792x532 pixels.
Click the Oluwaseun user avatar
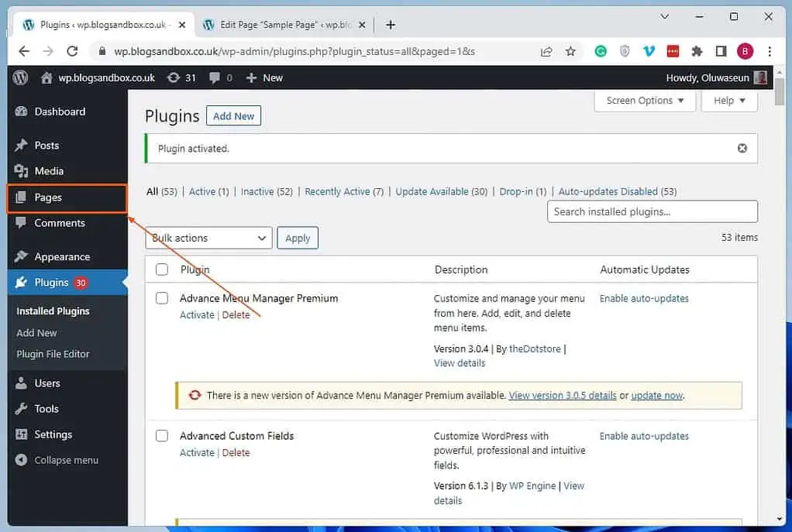point(760,77)
